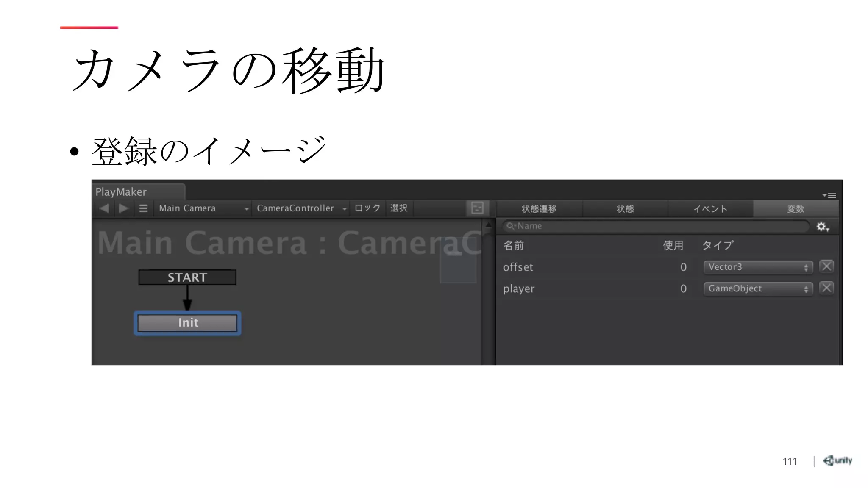Click the forward navigation arrow in PlayMaker toolbar
The image size is (868, 488).
click(x=124, y=208)
